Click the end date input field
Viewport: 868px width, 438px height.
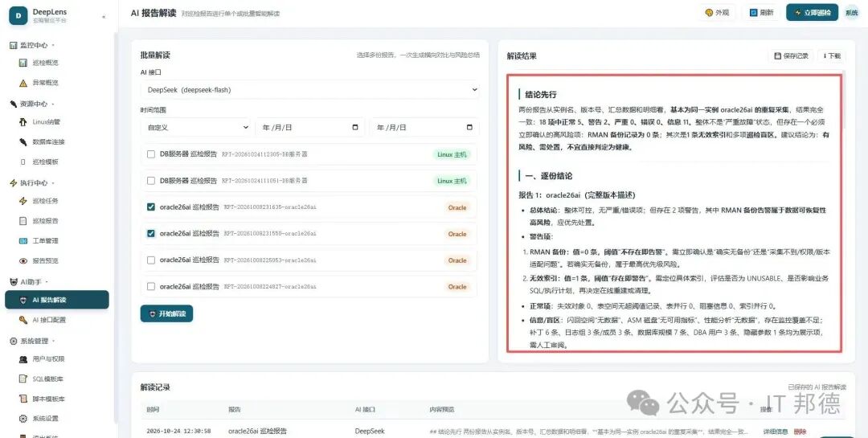[x=424, y=127]
